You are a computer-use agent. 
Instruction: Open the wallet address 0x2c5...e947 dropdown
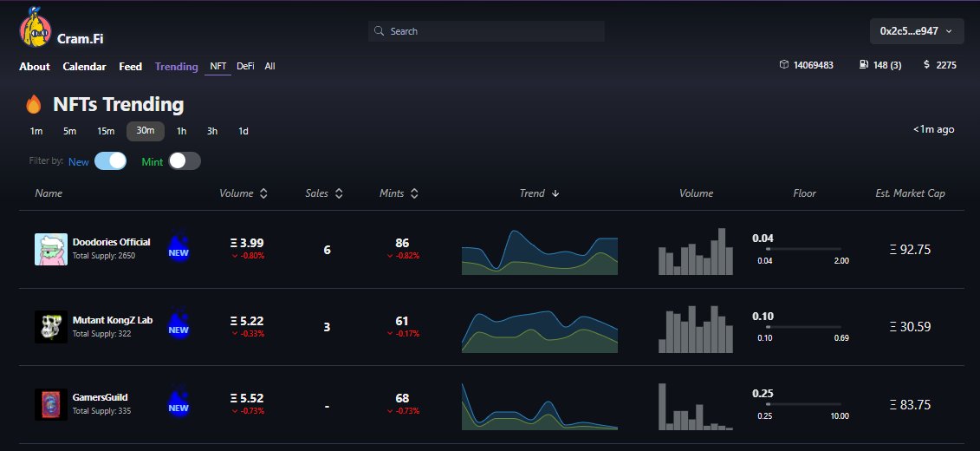point(916,31)
